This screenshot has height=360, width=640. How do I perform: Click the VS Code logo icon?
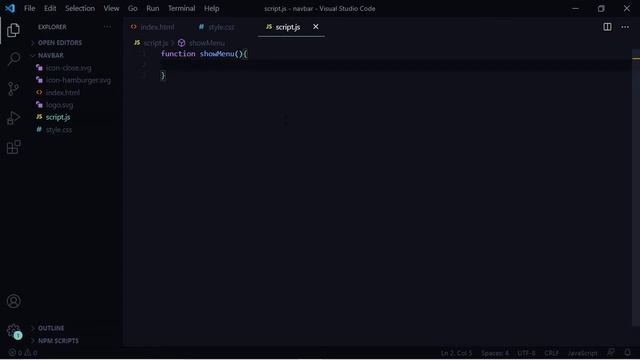[10, 8]
